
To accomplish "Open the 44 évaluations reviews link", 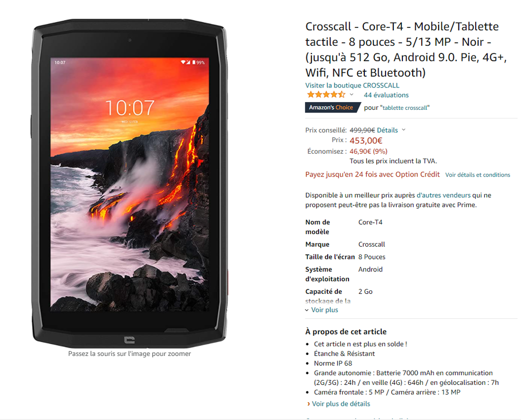I will coord(386,95).
